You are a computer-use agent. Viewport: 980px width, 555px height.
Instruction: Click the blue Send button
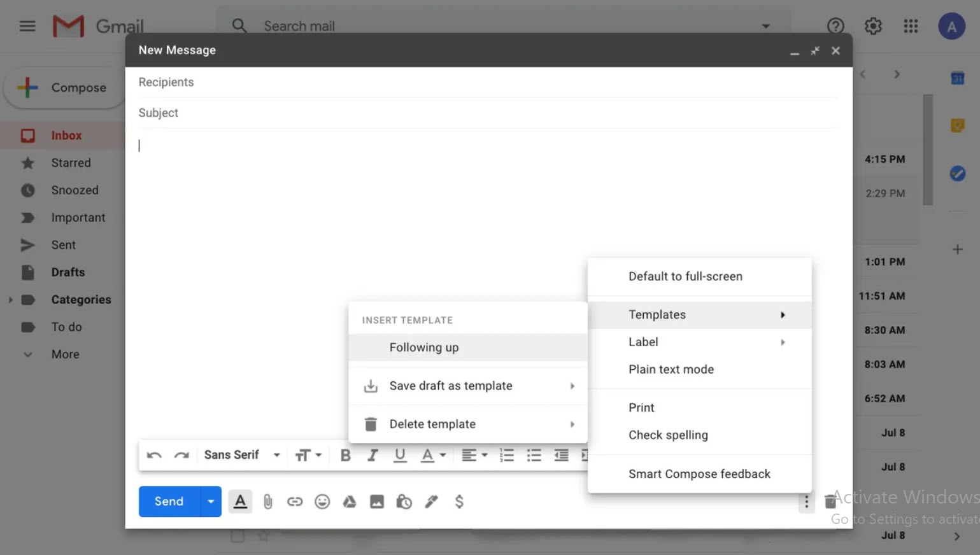[169, 502]
